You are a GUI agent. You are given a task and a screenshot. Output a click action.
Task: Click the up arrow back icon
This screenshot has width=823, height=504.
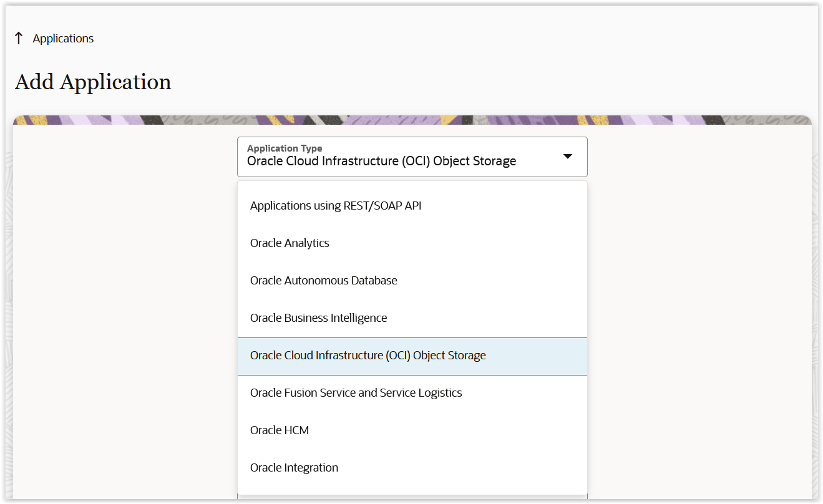[x=19, y=38]
